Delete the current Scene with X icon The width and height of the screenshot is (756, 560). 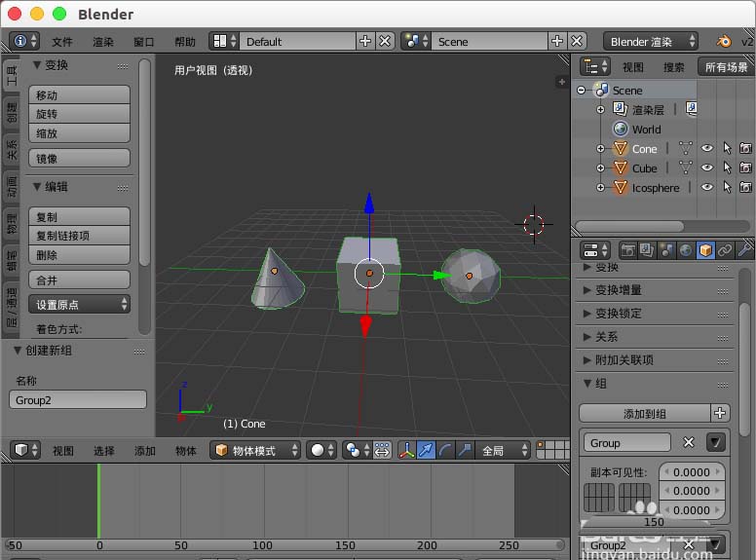point(577,42)
